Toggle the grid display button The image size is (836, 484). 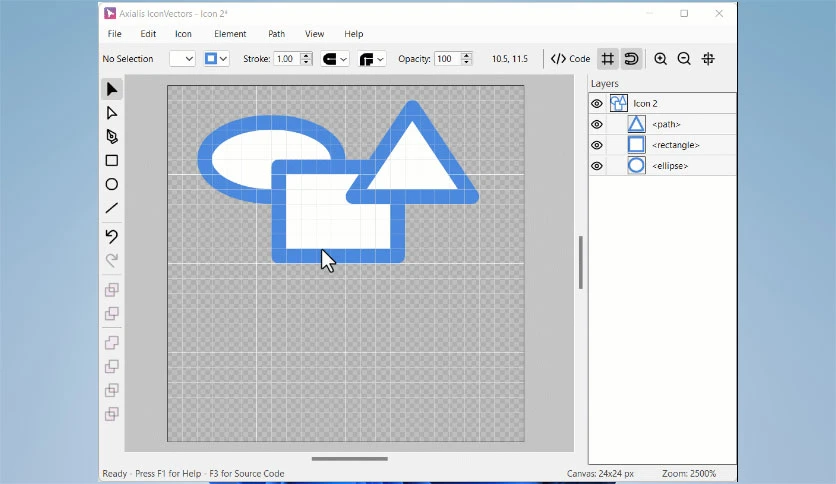(x=607, y=59)
